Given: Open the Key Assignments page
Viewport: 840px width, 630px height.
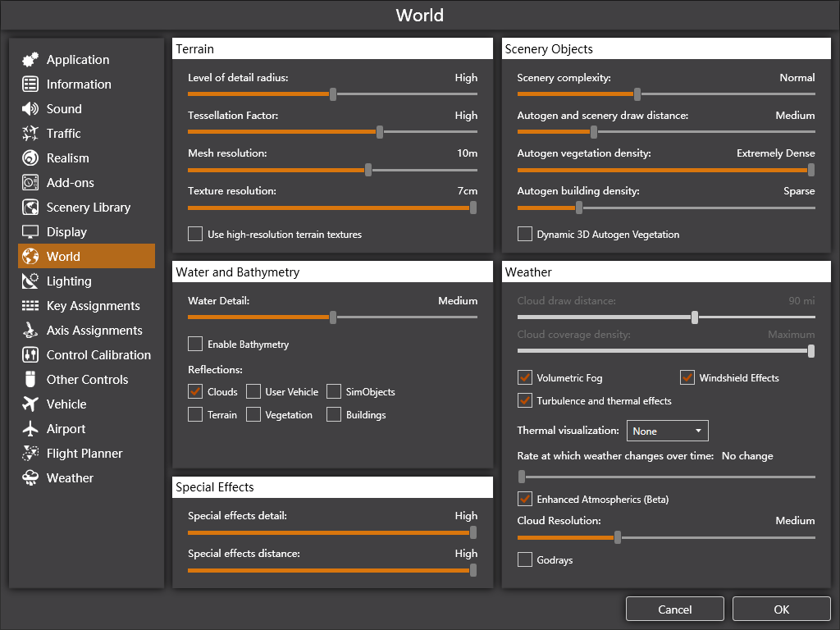Looking at the screenshot, I should (93, 306).
